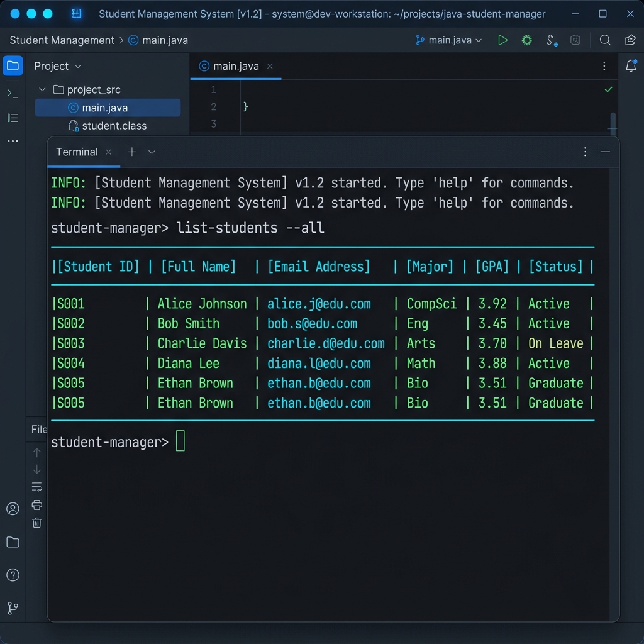Open the main.java run configuration dropdown
This screenshot has width=644, height=644.
coord(448,40)
